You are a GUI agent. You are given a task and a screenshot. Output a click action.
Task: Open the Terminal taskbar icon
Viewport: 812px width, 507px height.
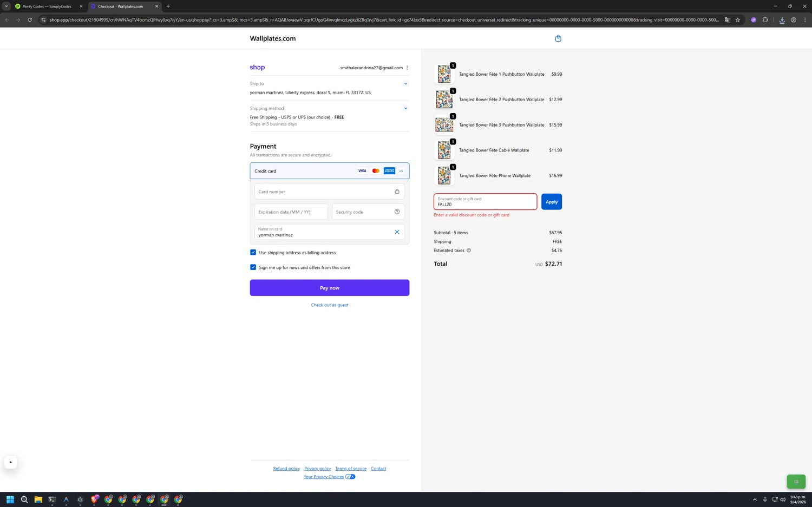(52, 499)
